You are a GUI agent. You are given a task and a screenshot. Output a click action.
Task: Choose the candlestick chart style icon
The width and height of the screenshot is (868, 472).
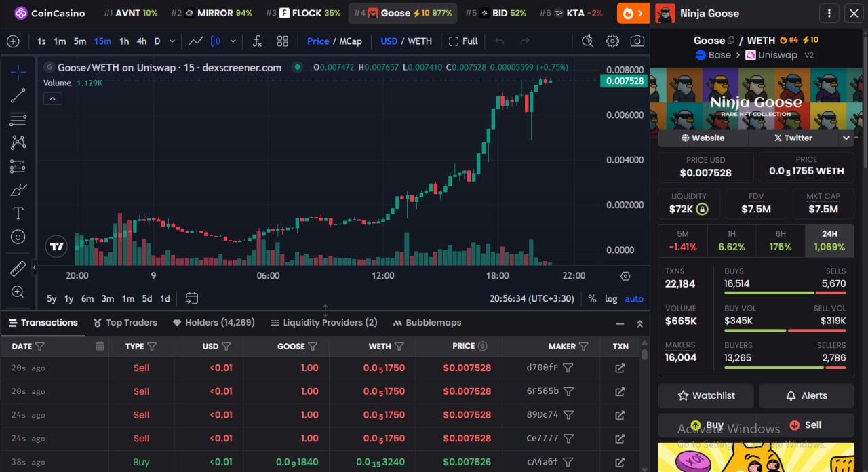click(216, 41)
